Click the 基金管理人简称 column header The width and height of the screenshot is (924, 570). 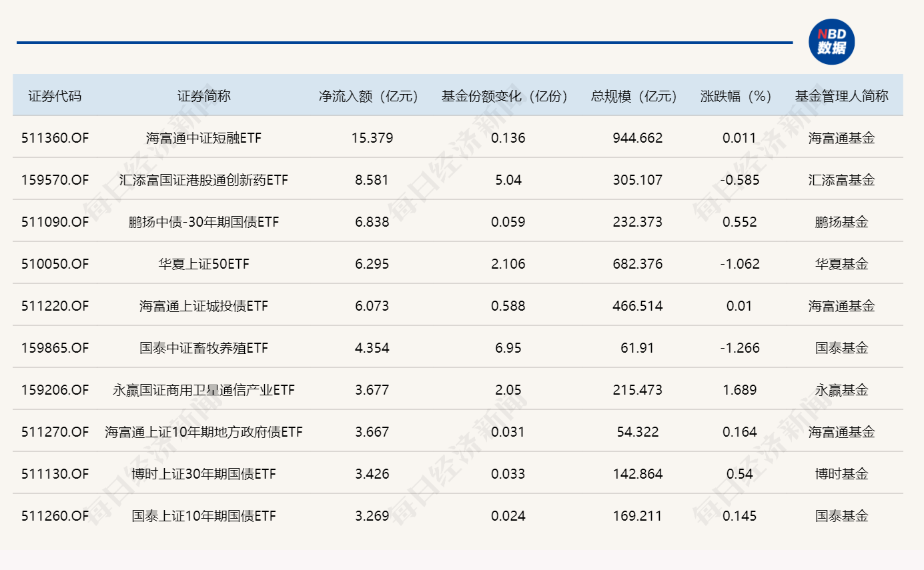click(843, 95)
